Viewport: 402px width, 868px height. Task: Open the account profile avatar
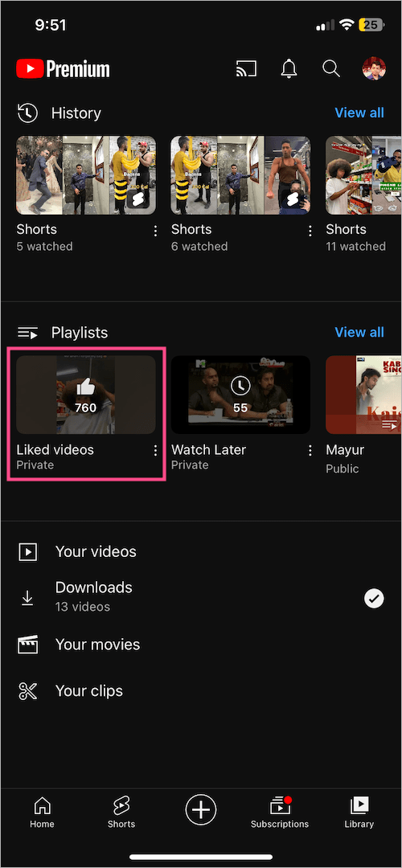point(374,68)
